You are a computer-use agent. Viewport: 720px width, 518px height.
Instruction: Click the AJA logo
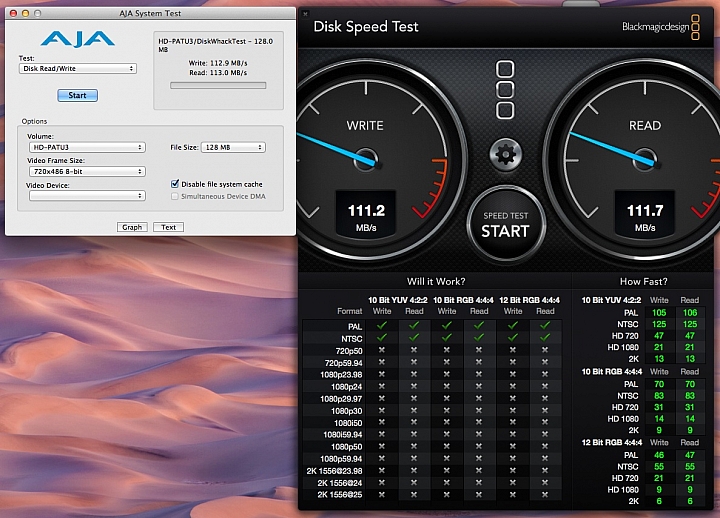[x=78, y=39]
